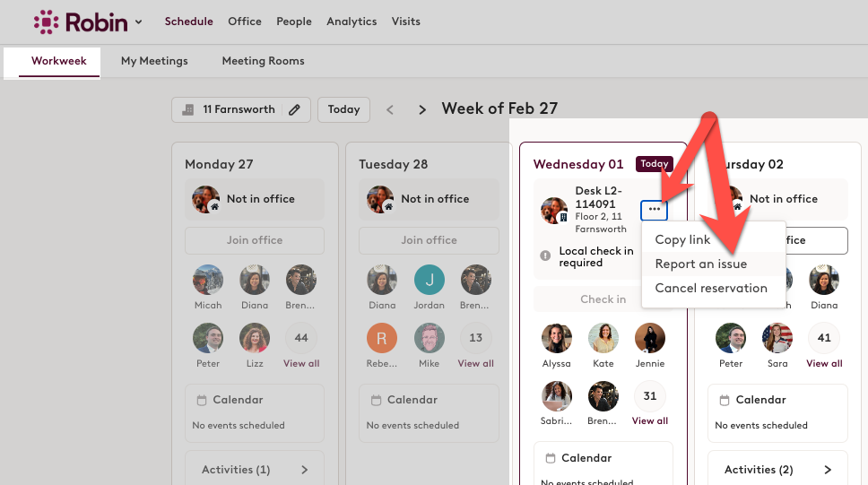This screenshot has height=485, width=868.
Task: Expand the Robin organization dropdown chevron
Action: [x=138, y=22]
